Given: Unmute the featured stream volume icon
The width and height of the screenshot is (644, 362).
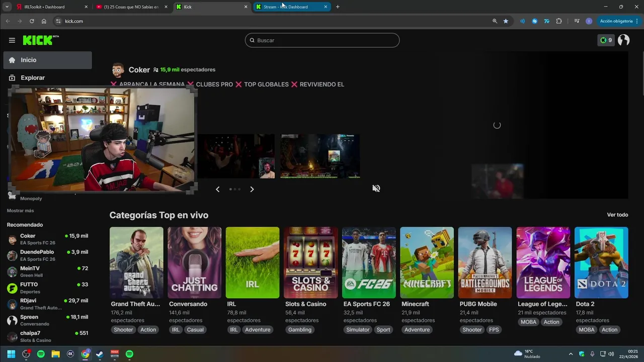Looking at the screenshot, I should (x=376, y=189).
